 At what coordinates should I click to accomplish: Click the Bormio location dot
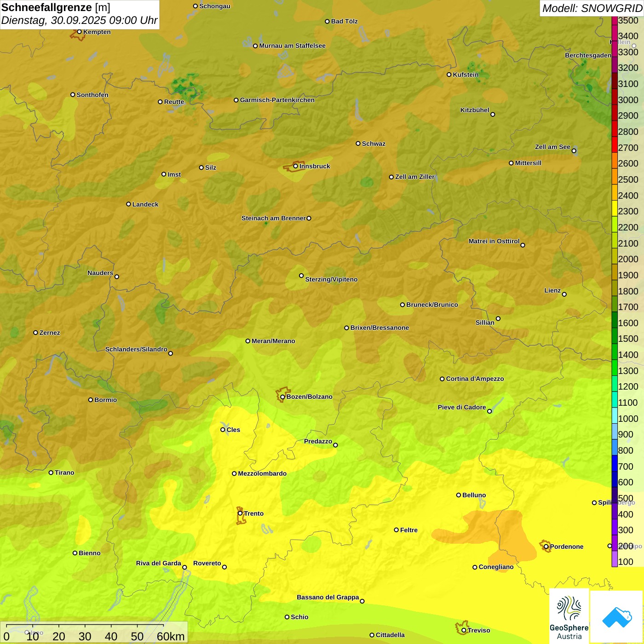[x=91, y=400]
